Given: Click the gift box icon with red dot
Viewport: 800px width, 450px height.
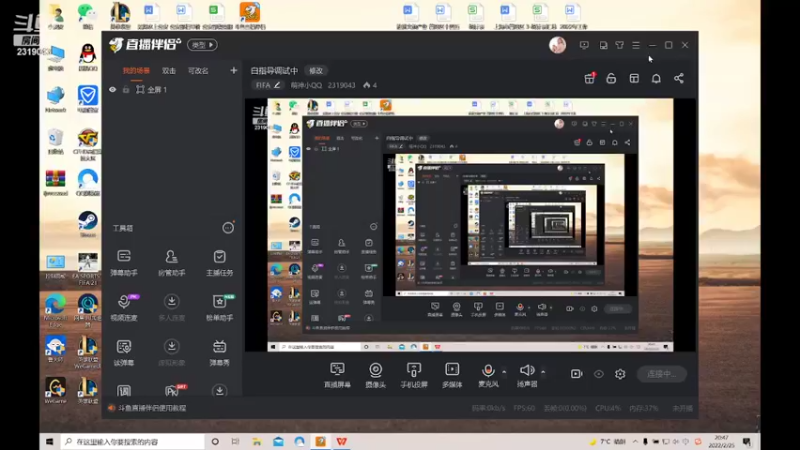Looking at the screenshot, I should pos(589,79).
